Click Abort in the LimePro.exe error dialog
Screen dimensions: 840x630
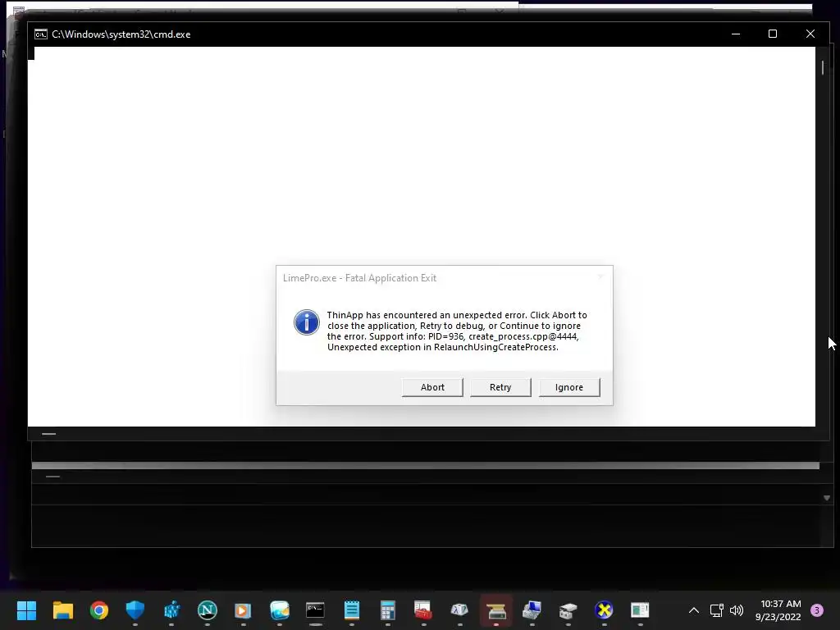[432, 387]
